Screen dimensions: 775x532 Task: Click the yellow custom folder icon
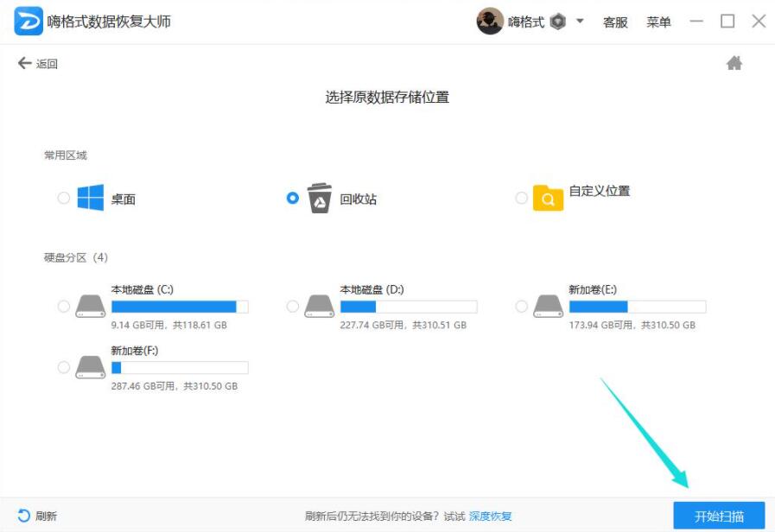click(548, 198)
